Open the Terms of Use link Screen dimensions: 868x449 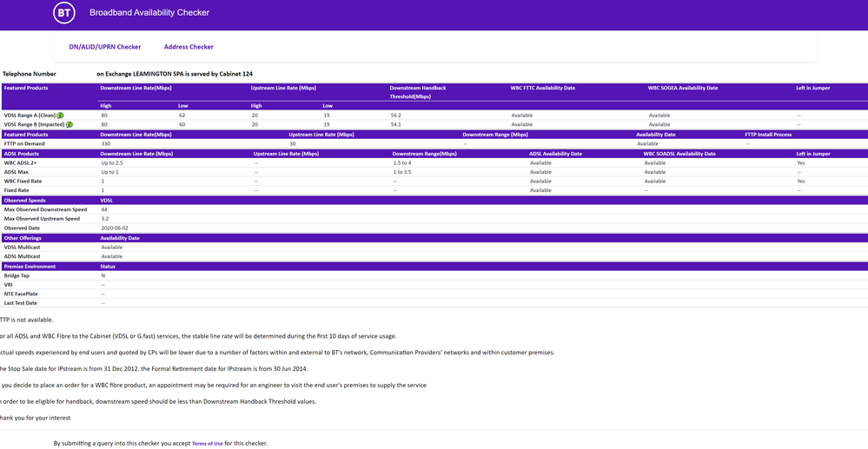coord(207,444)
